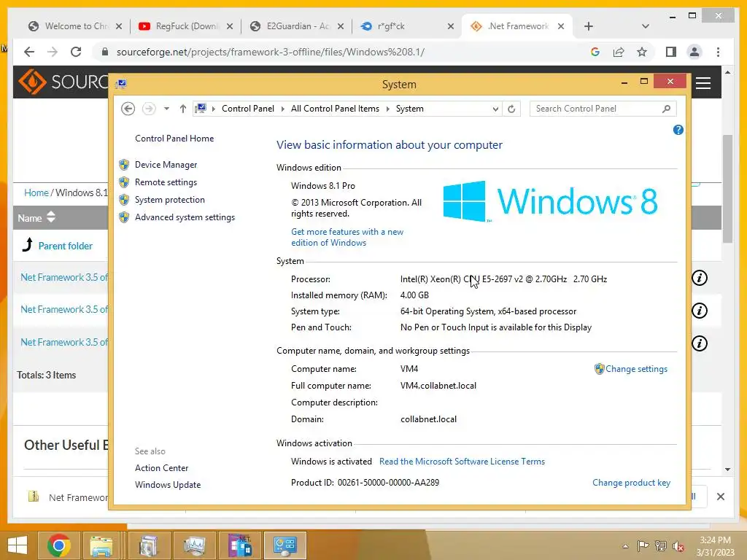This screenshot has width=747, height=560.
Task: Open Chrome profile avatar menu
Action: click(x=694, y=52)
